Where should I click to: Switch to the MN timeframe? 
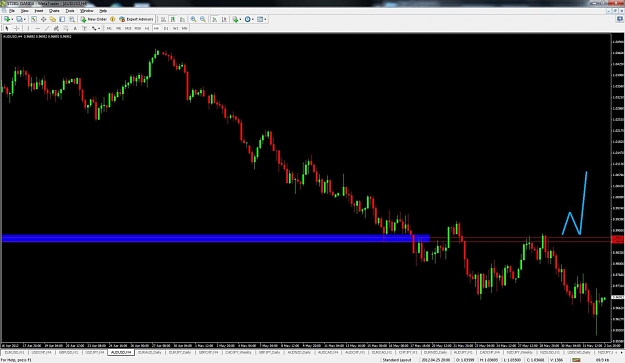pos(185,28)
